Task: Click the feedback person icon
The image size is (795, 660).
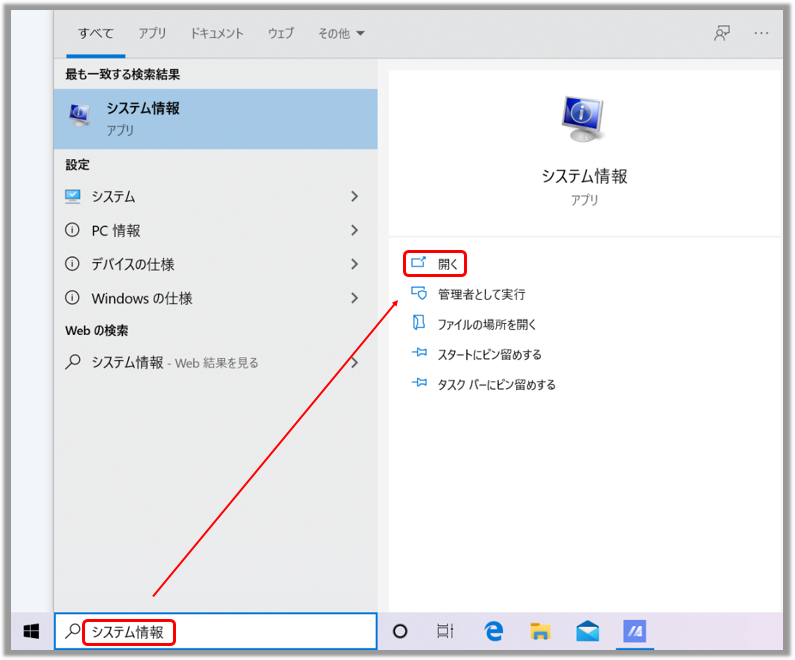Action: click(722, 33)
